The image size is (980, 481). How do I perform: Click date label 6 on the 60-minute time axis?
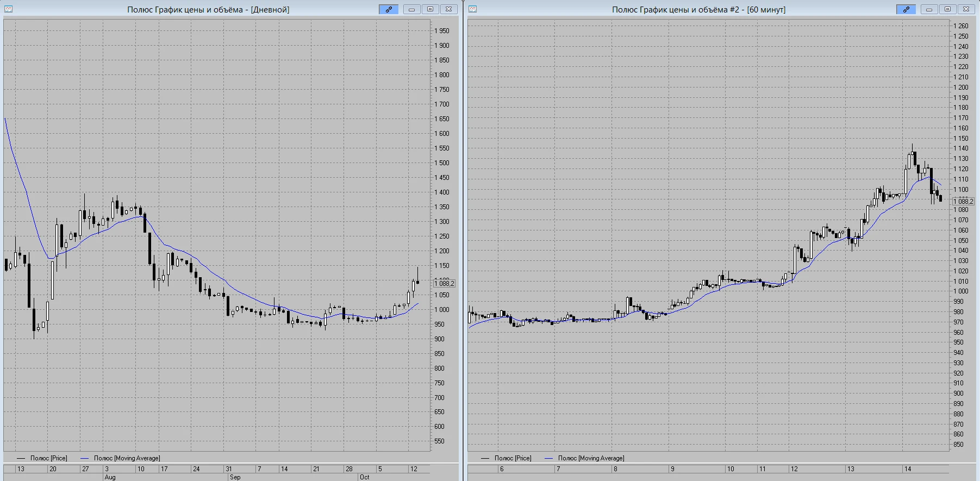(x=502, y=468)
